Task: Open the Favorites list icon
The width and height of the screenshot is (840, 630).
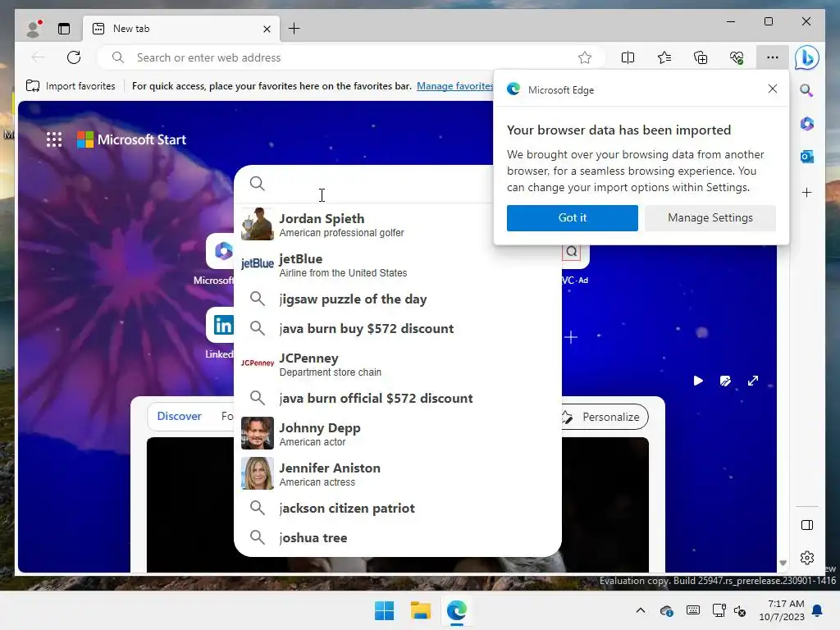Action: [664, 57]
